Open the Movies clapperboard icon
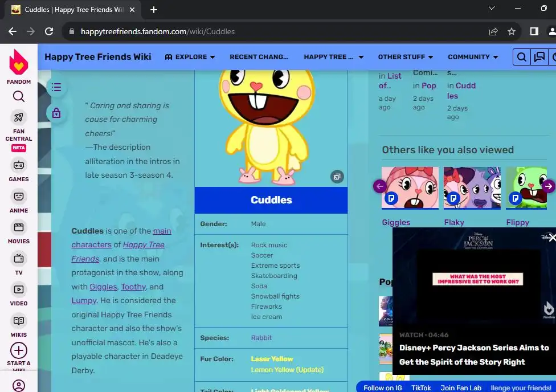The width and height of the screenshot is (556, 392). [18, 227]
